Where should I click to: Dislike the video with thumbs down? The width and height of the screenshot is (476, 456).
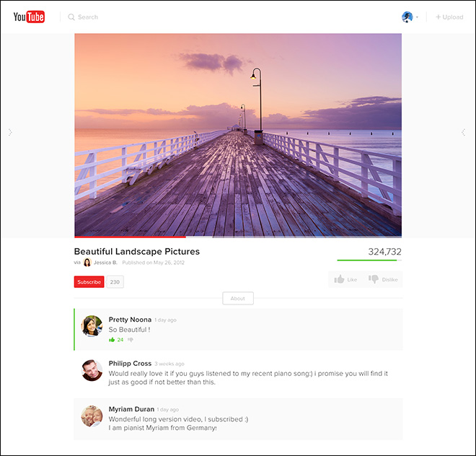click(382, 279)
